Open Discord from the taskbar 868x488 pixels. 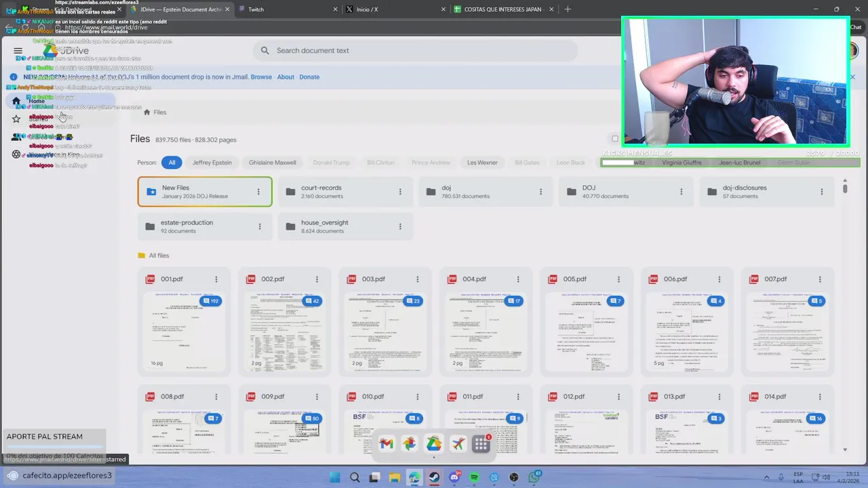(x=454, y=478)
